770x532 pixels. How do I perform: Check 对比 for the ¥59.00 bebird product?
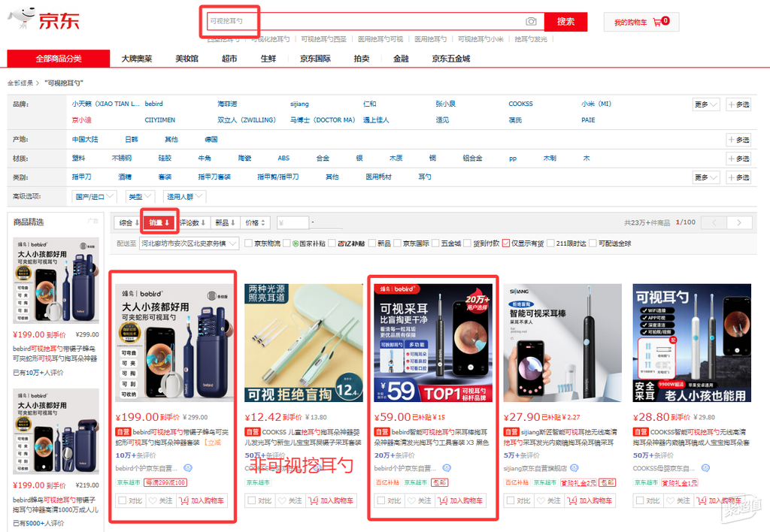(x=381, y=500)
